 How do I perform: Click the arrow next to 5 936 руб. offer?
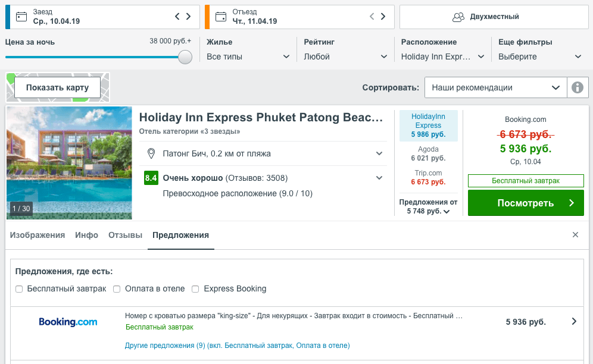click(574, 321)
